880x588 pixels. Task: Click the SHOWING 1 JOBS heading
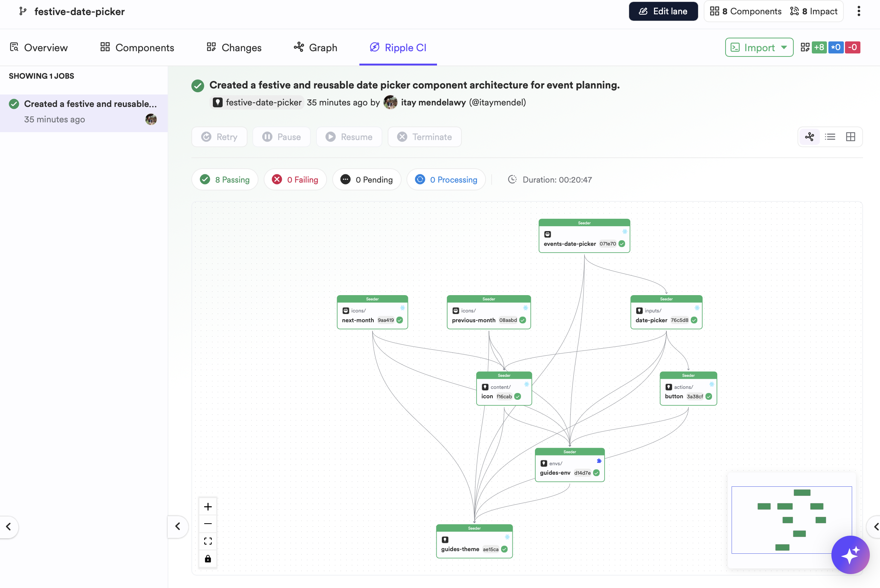(x=41, y=76)
